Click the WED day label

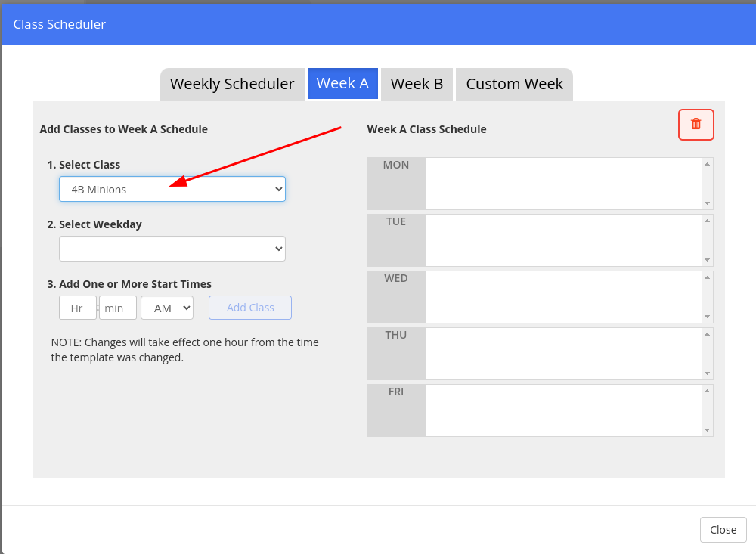396,278
